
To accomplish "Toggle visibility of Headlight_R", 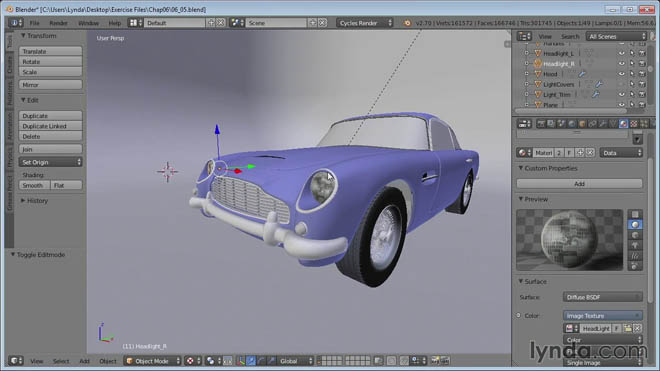I will pyautogui.click(x=622, y=64).
